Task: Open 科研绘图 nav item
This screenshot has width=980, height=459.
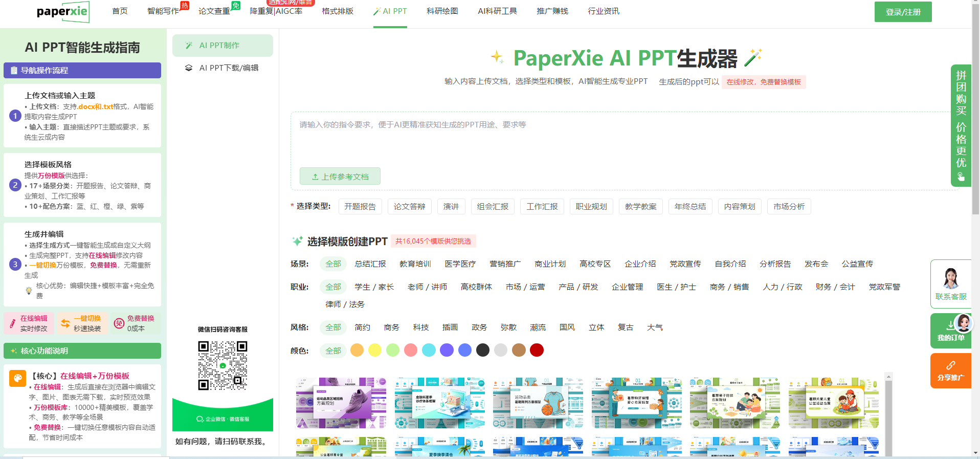Action: 442,11
